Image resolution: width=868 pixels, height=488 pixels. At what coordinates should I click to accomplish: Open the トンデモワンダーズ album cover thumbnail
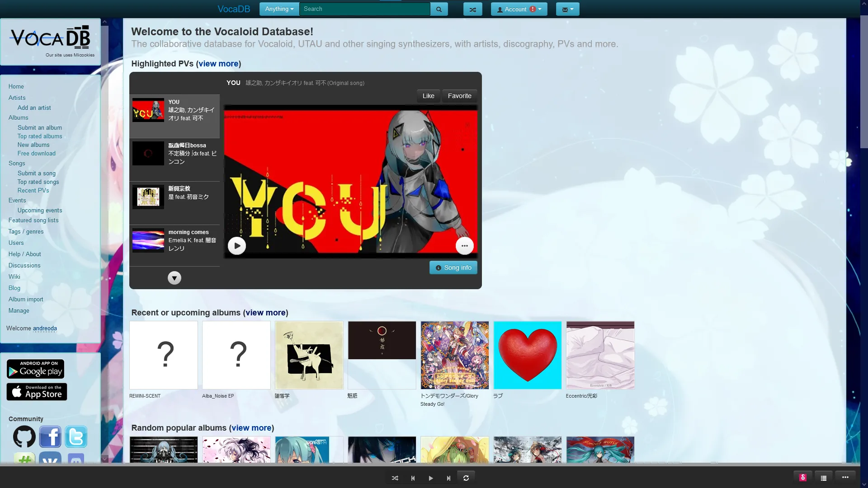pos(454,355)
